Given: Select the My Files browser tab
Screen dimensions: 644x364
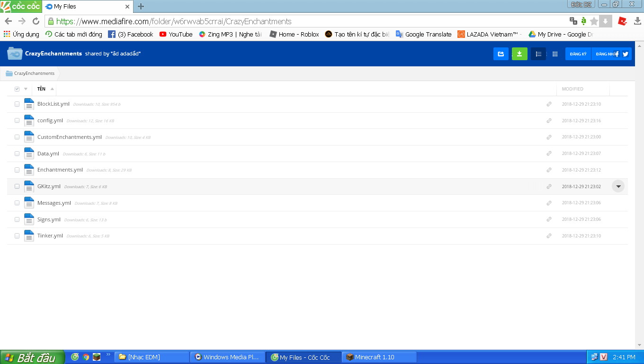Looking at the screenshot, I should pos(88,7).
